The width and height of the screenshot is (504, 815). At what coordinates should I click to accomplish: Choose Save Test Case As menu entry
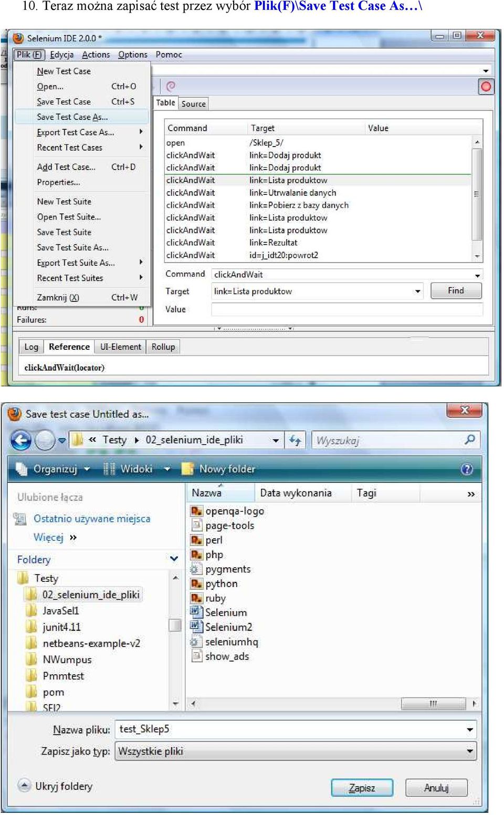(82, 117)
